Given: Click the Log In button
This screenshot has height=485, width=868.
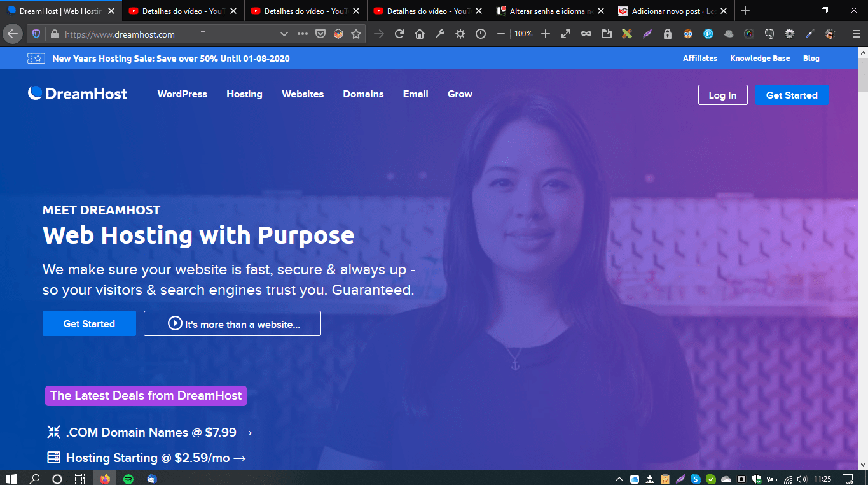Looking at the screenshot, I should (722, 95).
